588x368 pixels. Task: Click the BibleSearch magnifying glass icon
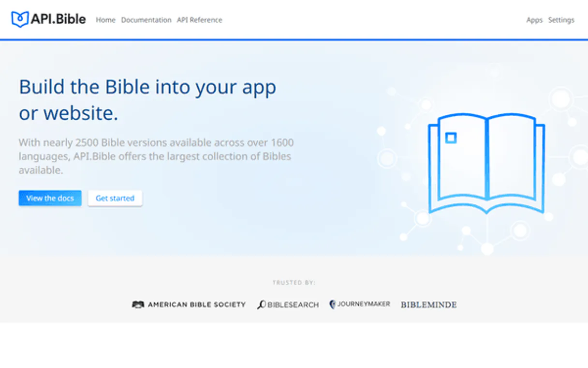click(x=262, y=304)
